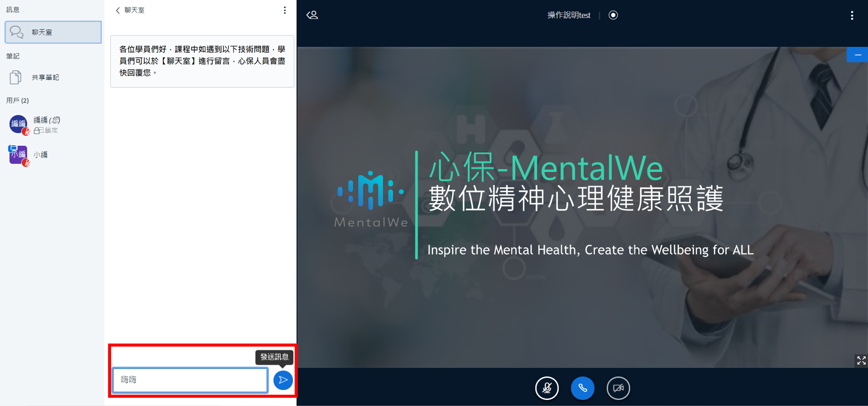Open the main options three-dot menu
The height and width of the screenshot is (406, 868).
[852, 16]
